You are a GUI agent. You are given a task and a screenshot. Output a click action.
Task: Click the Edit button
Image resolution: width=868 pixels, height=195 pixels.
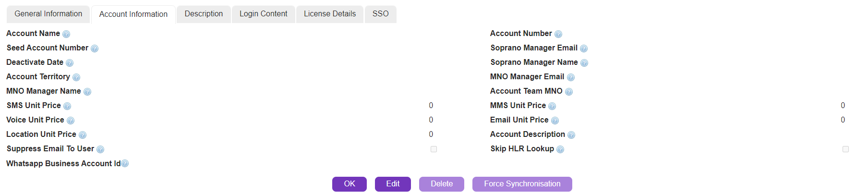(x=393, y=184)
